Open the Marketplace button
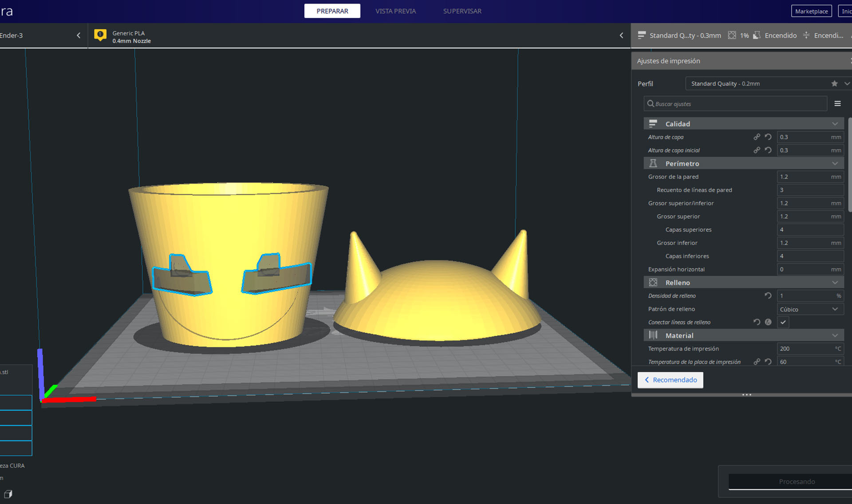This screenshot has height=504, width=852. pyautogui.click(x=811, y=11)
